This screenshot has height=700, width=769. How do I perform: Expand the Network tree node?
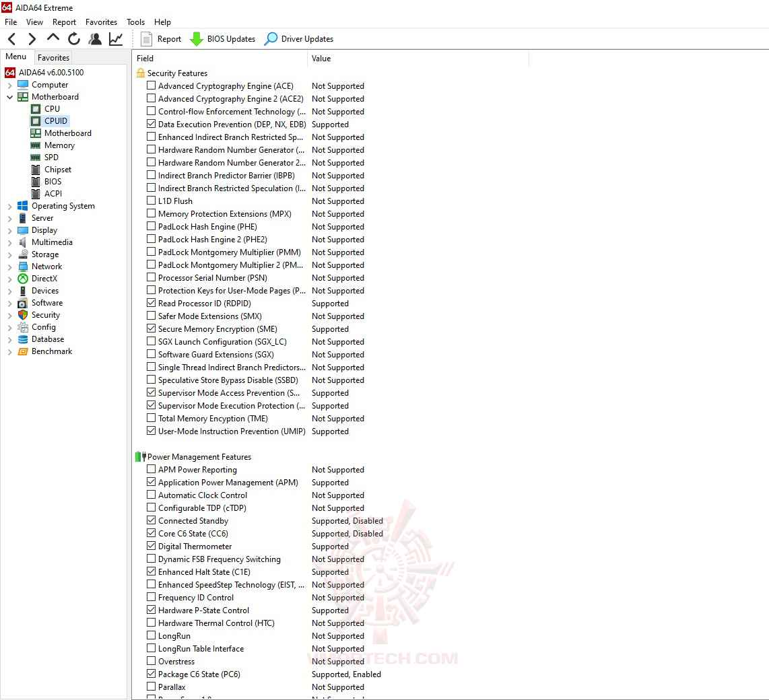coord(9,267)
